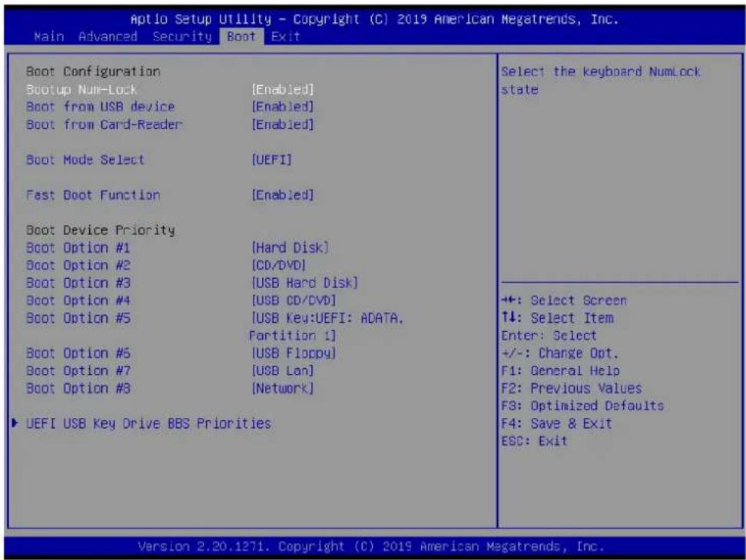746x560 pixels.
Task: Change the USB Key:UEFI: ADATA boot value
Action: pos(327,326)
